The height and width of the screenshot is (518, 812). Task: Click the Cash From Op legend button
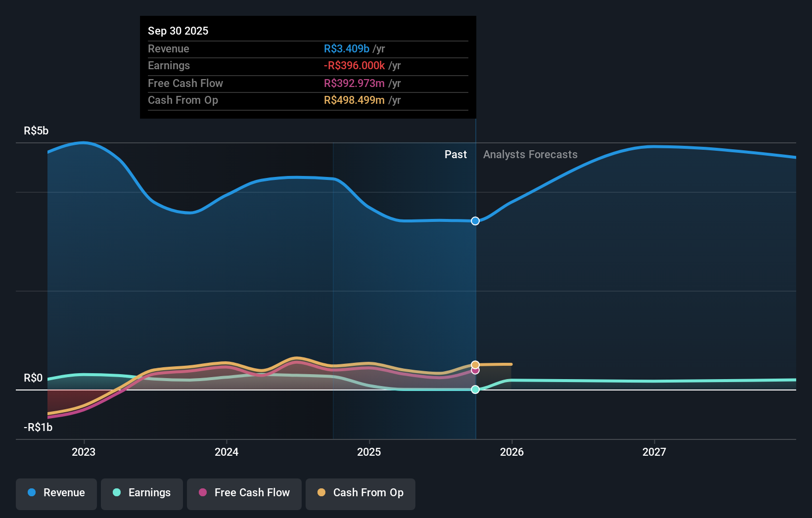(360, 493)
